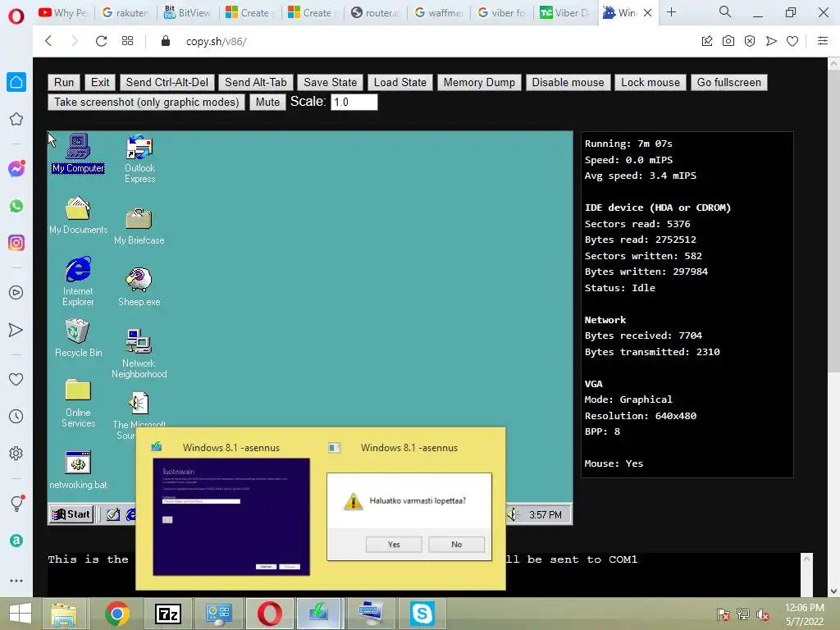Viewport: 840px width, 630px height.
Task: Open 7-Zip from Windows taskbar
Action: pyautogui.click(x=167, y=614)
